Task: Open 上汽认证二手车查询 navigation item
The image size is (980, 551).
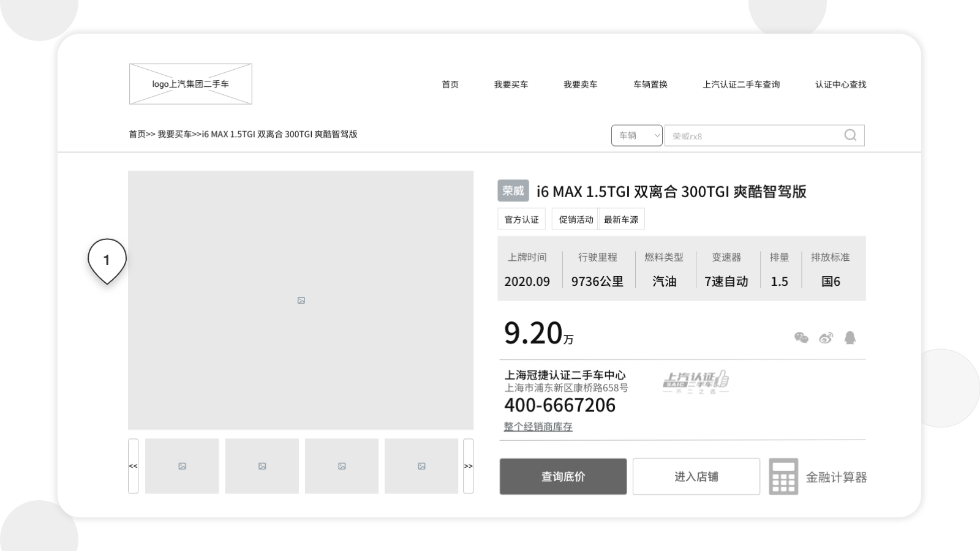Action: (741, 84)
